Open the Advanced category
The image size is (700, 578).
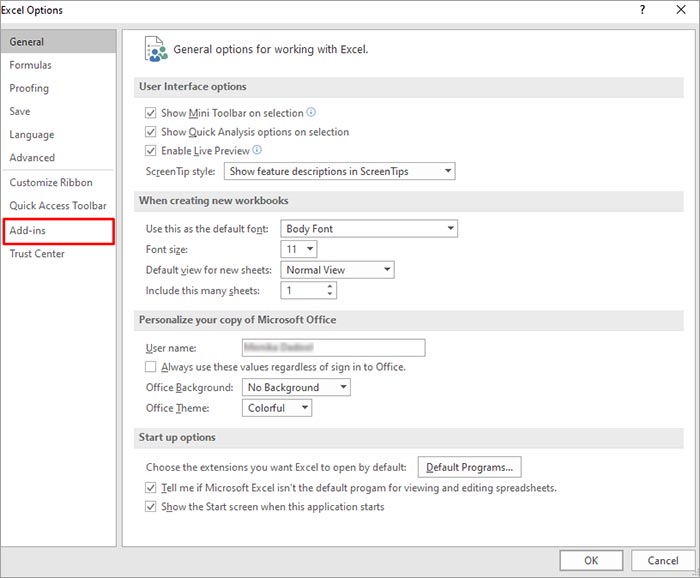pyautogui.click(x=58, y=158)
